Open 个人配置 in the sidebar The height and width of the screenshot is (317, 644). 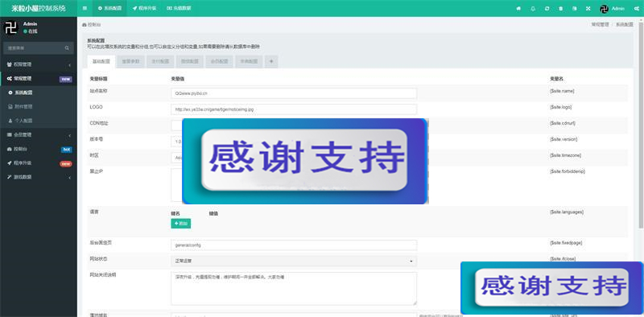(39, 121)
